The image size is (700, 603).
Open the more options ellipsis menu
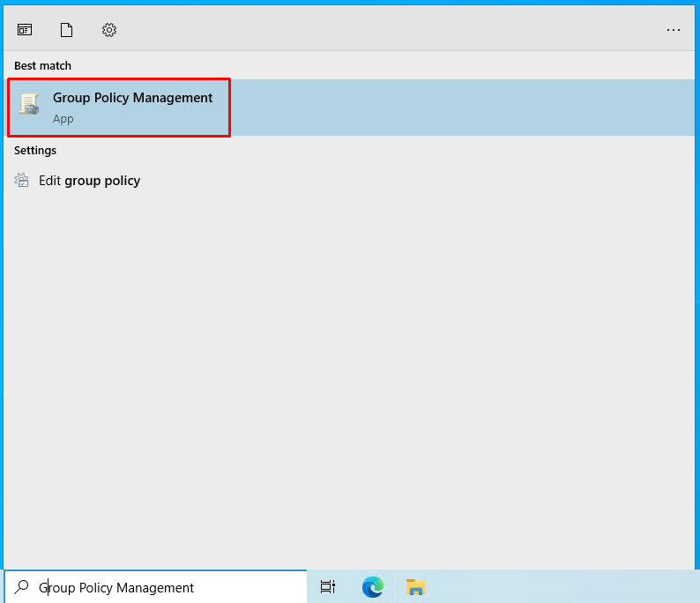674,30
